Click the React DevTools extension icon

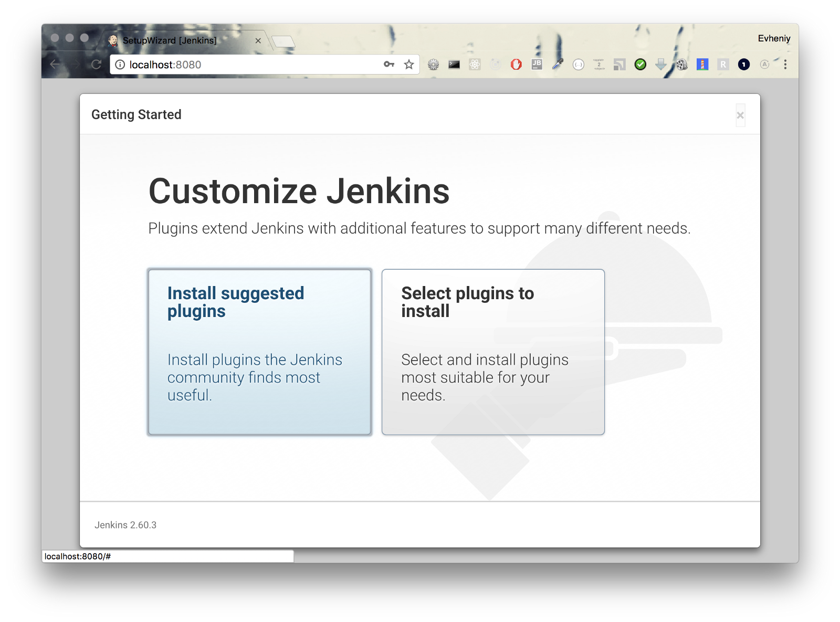[475, 65]
